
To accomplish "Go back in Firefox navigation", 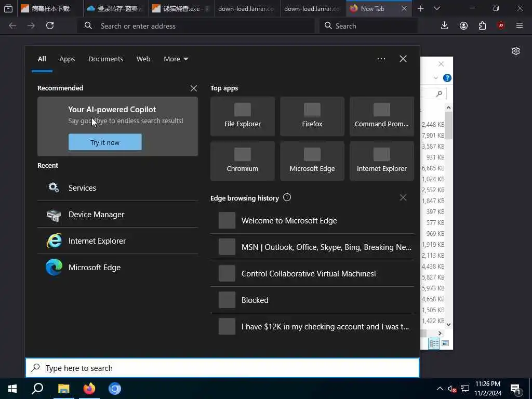I will (12, 25).
